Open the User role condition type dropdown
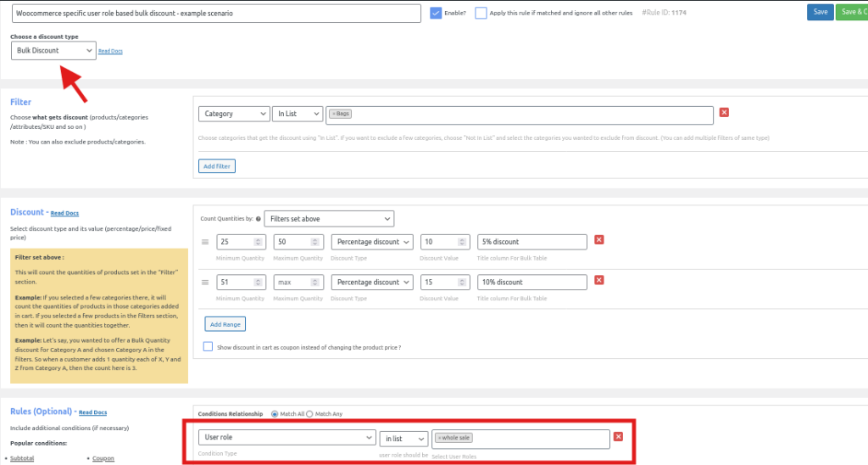The width and height of the screenshot is (868, 465). click(x=287, y=437)
